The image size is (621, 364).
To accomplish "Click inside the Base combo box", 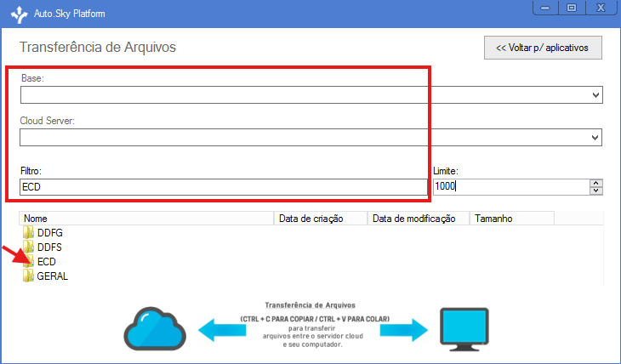I will pos(311,95).
